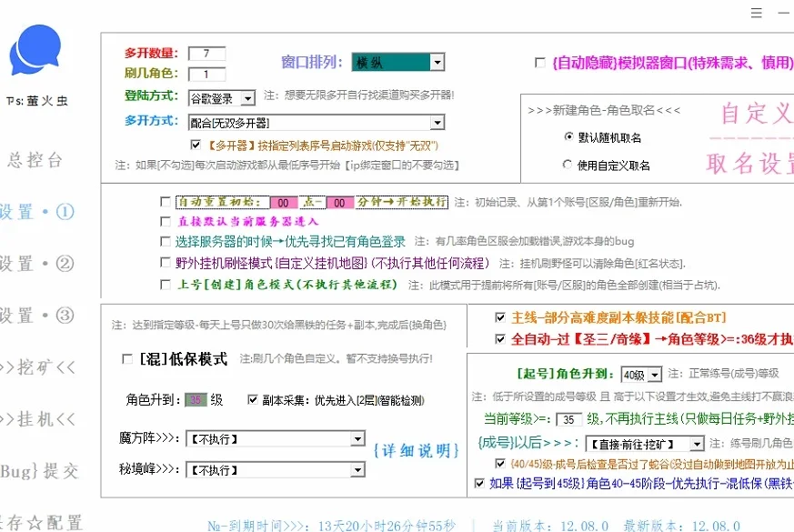Screen dimensions: 794x532
Task: Click the >>>新建角色-角色取名<<< heading
Action: (604, 110)
